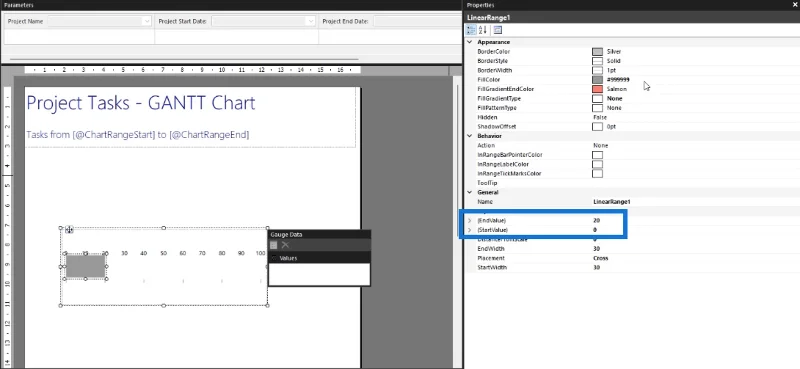Click the empty Gauge Data values drop area
This screenshot has height=369, width=800.
(x=319, y=274)
